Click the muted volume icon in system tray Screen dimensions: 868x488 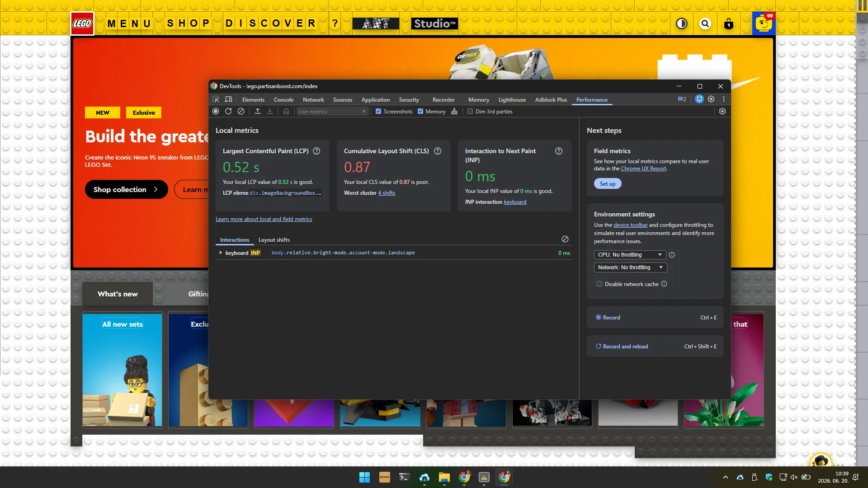click(794, 477)
